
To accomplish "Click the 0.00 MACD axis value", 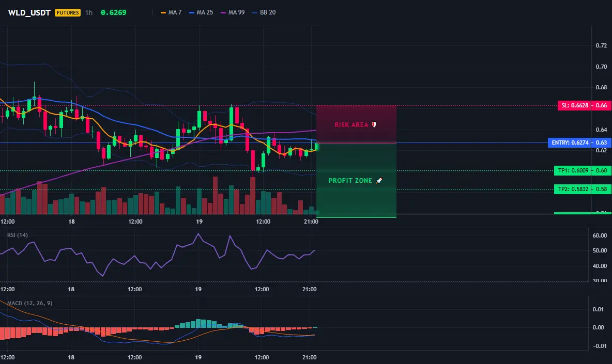I will point(598,327).
